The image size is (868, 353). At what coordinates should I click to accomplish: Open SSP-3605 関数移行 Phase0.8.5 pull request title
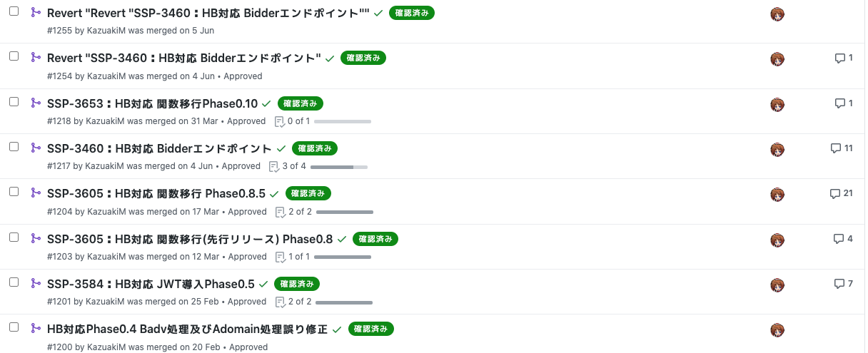(156, 194)
